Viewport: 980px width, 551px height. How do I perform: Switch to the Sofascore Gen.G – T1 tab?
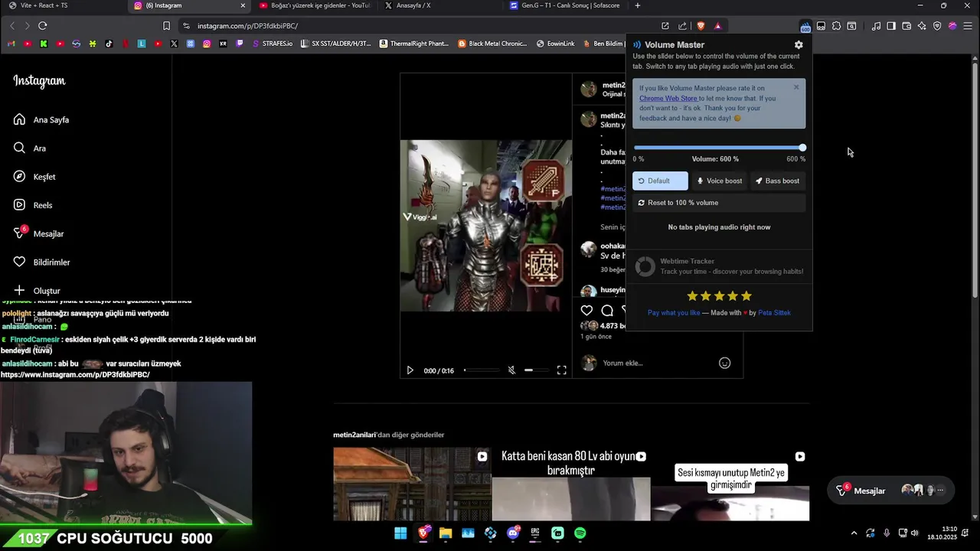point(567,5)
